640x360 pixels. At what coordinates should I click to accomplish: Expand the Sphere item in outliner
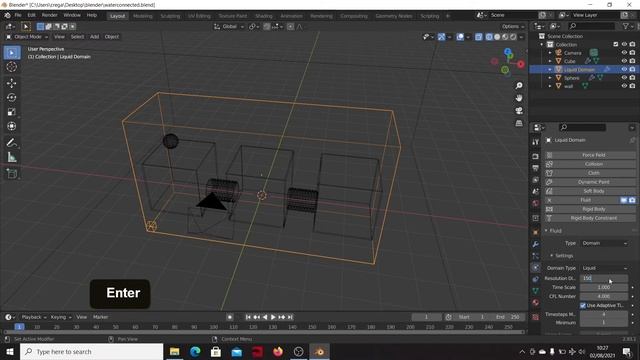pyautogui.click(x=550, y=78)
